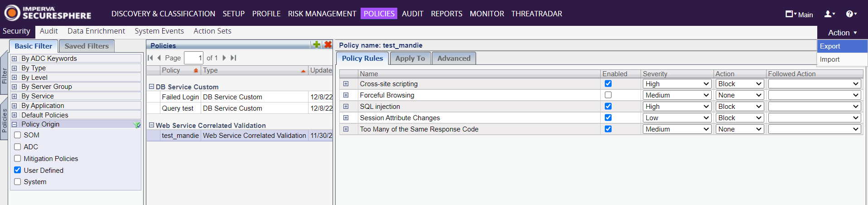Image resolution: width=868 pixels, height=205 pixels.
Task: Go to the first page of policies
Action: [x=150, y=58]
